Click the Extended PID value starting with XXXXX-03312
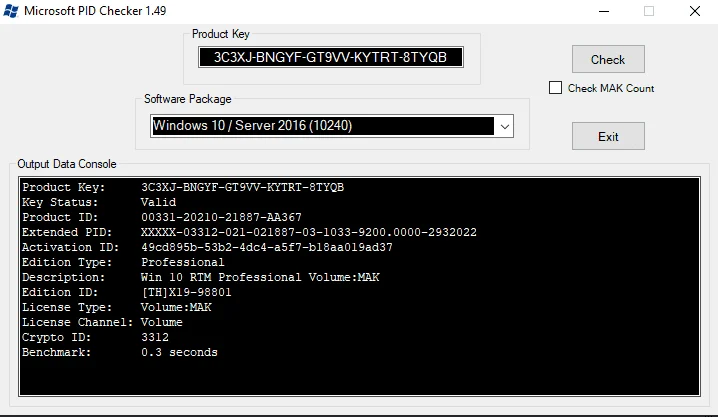Screen dimensions: 718x417 click(309, 232)
